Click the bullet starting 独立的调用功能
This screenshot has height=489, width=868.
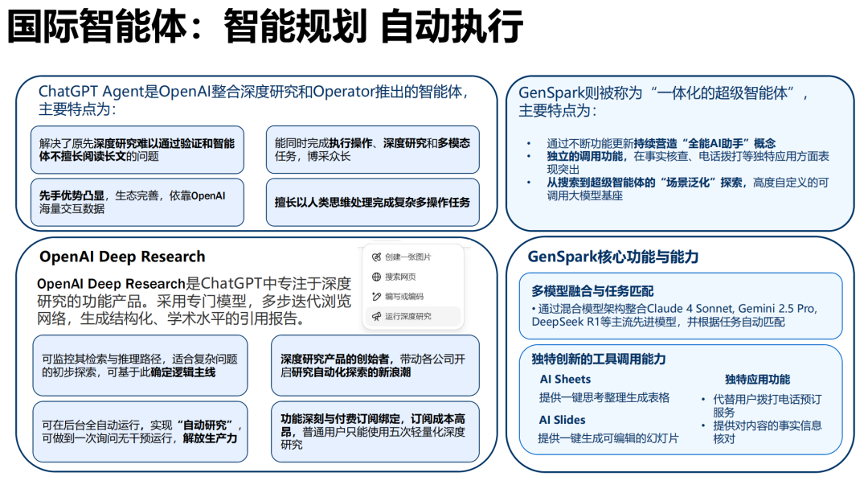(x=688, y=162)
